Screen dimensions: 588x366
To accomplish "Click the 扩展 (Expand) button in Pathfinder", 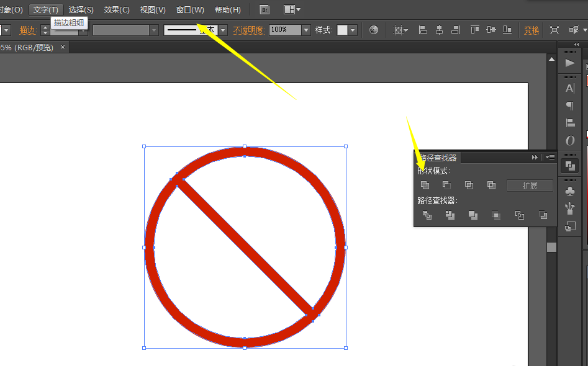I will [x=530, y=185].
